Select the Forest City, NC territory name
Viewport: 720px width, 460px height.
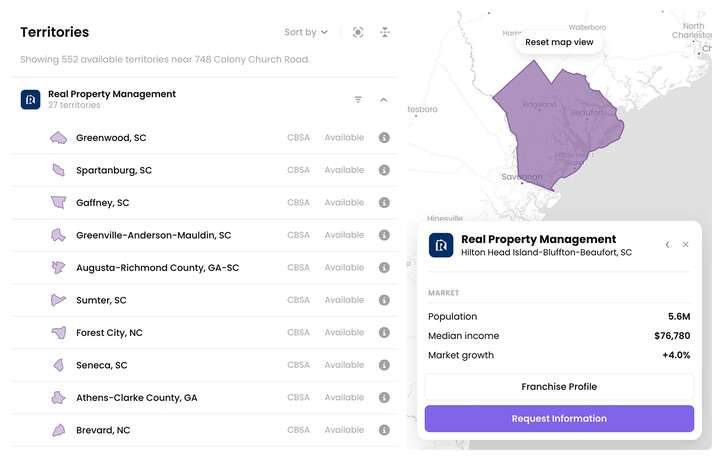coord(109,332)
